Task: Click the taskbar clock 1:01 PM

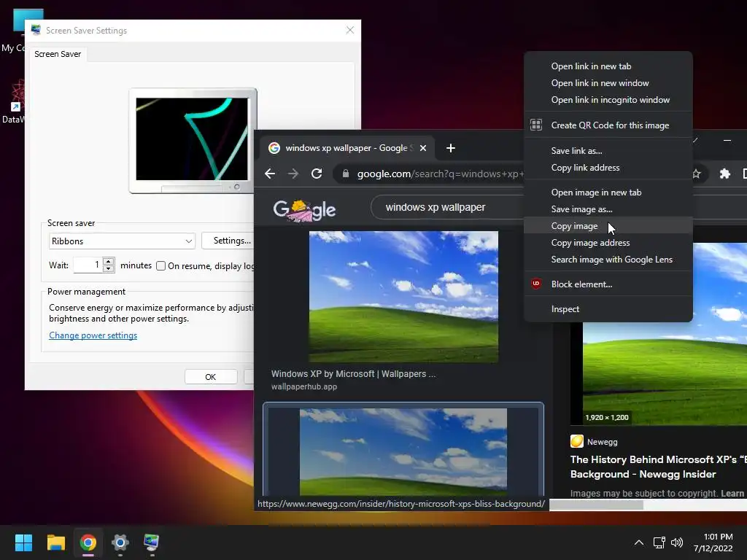Action: [718, 537]
